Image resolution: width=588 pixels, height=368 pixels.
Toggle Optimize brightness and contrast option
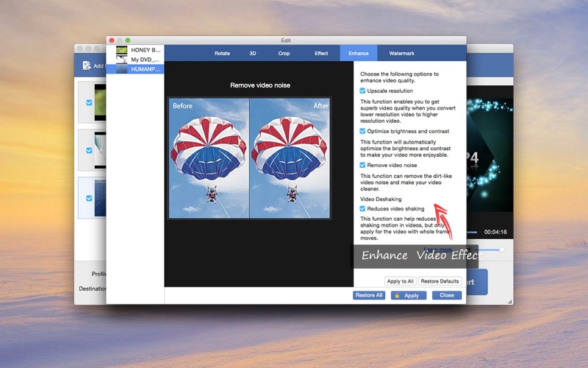[x=362, y=131]
